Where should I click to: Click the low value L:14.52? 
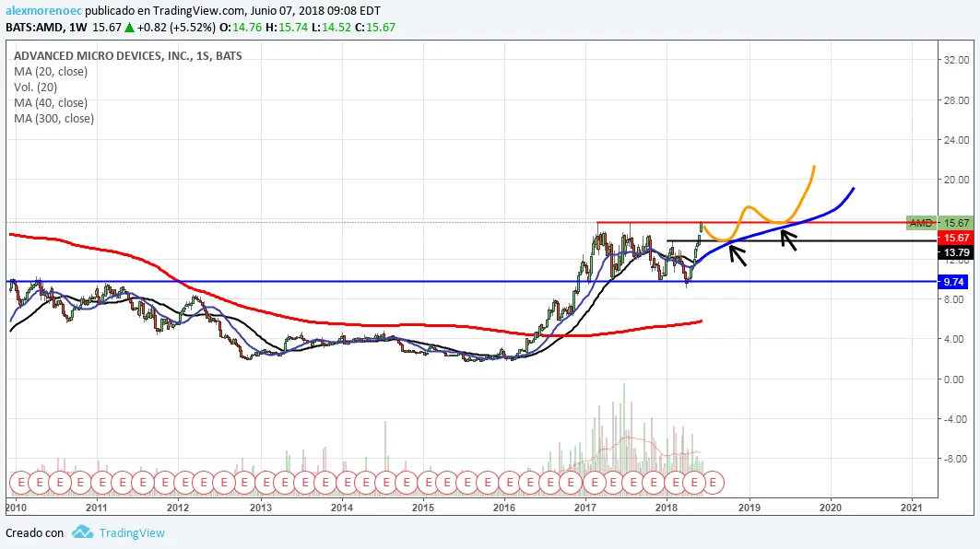(x=331, y=28)
